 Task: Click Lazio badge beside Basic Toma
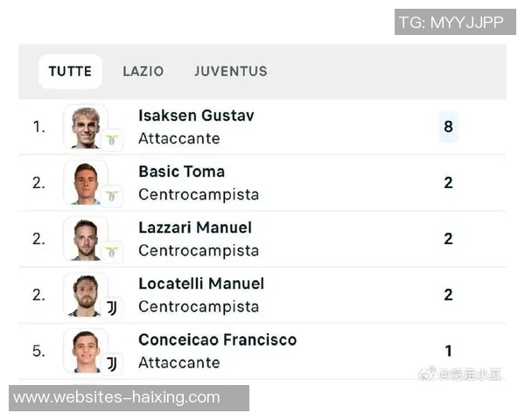(x=112, y=195)
